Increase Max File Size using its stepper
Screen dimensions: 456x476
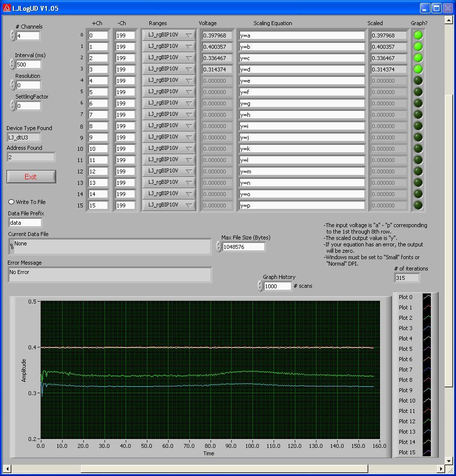click(x=217, y=244)
